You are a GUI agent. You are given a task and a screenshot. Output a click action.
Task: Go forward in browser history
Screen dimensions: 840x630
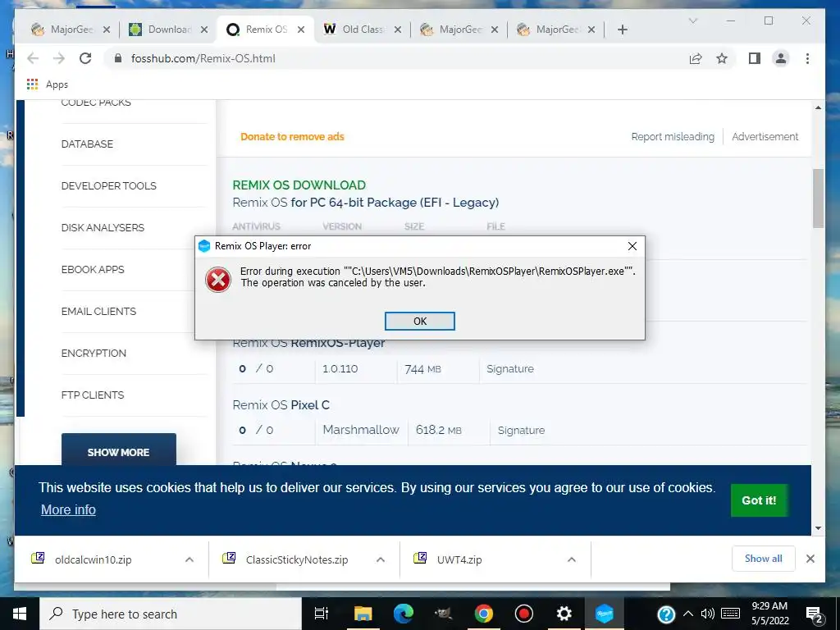coord(59,58)
